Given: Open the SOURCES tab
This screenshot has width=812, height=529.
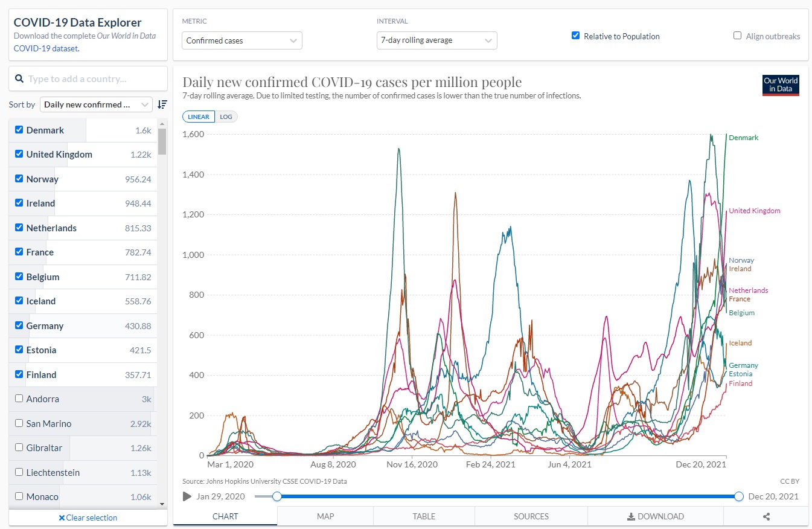Looking at the screenshot, I should coord(531,516).
